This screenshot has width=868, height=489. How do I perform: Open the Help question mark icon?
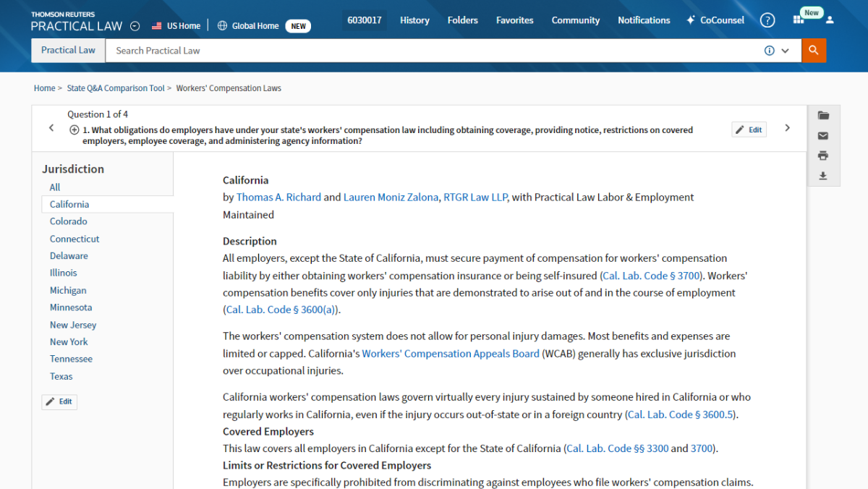click(767, 20)
